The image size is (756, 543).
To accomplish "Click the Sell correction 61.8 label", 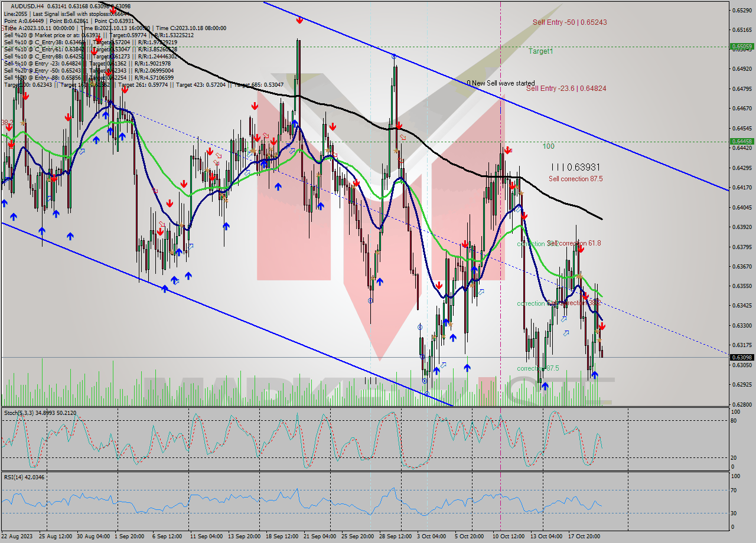I will point(574,243).
